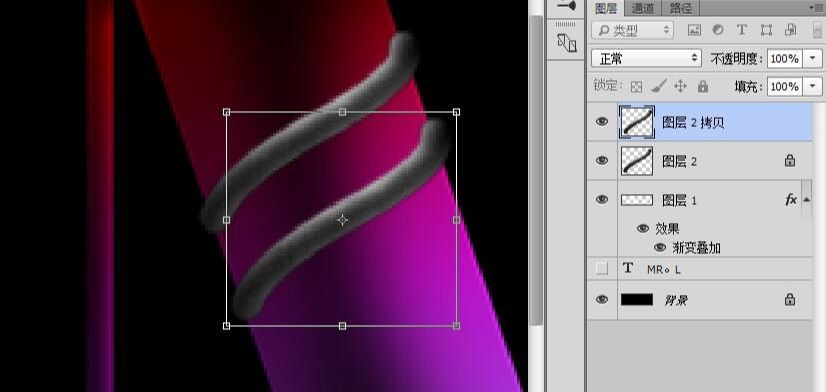The width and height of the screenshot is (826, 392).
Task: Lock image pixels brush icon
Action: 658,86
